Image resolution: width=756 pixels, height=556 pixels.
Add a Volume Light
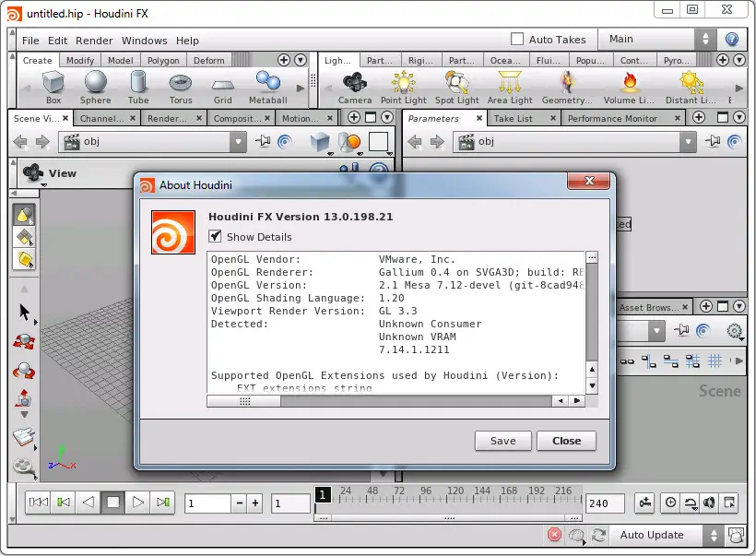click(x=629, y=88)
